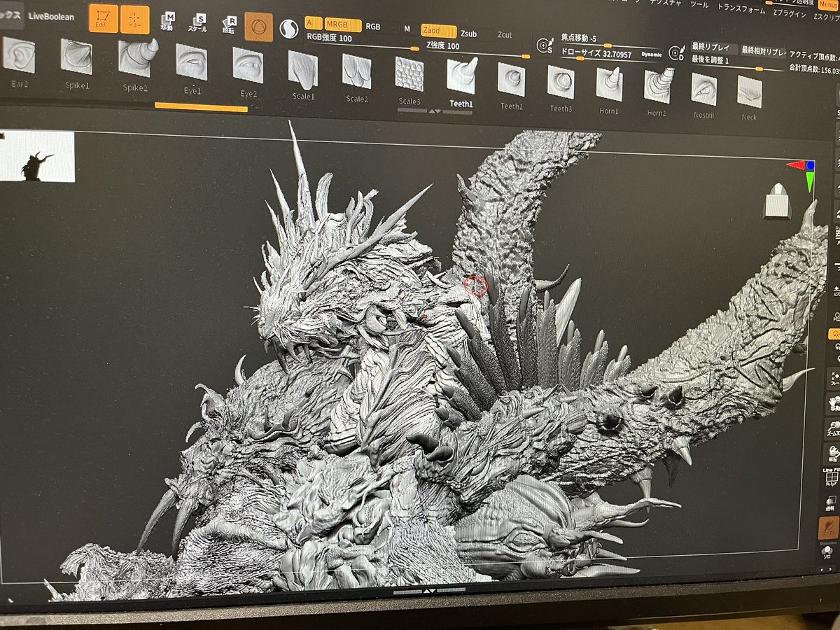The height and width of the screenshot is (630, 840).
Task: Select the Neck brush
Action: click(750, 92)
